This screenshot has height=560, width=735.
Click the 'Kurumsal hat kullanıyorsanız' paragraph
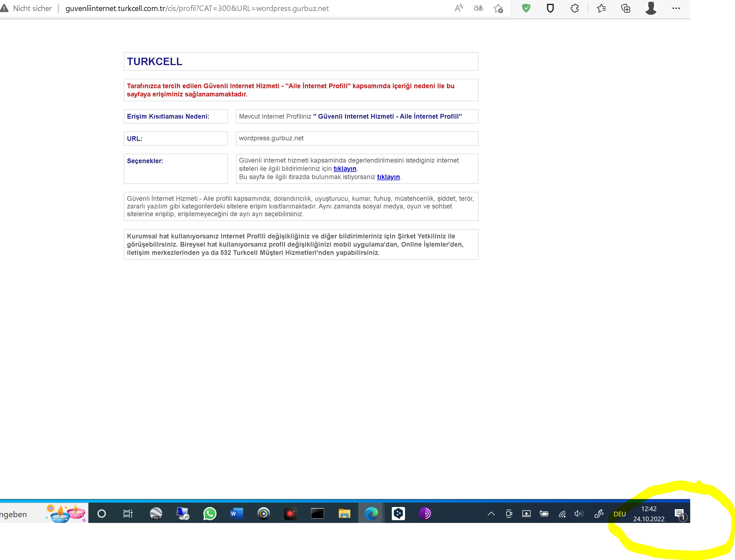click(x=295, y=244)
